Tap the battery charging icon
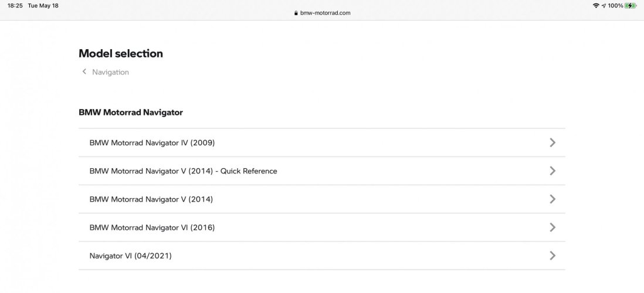The height and width of the screenshot is (293, 644). click(x=631, y=6)
